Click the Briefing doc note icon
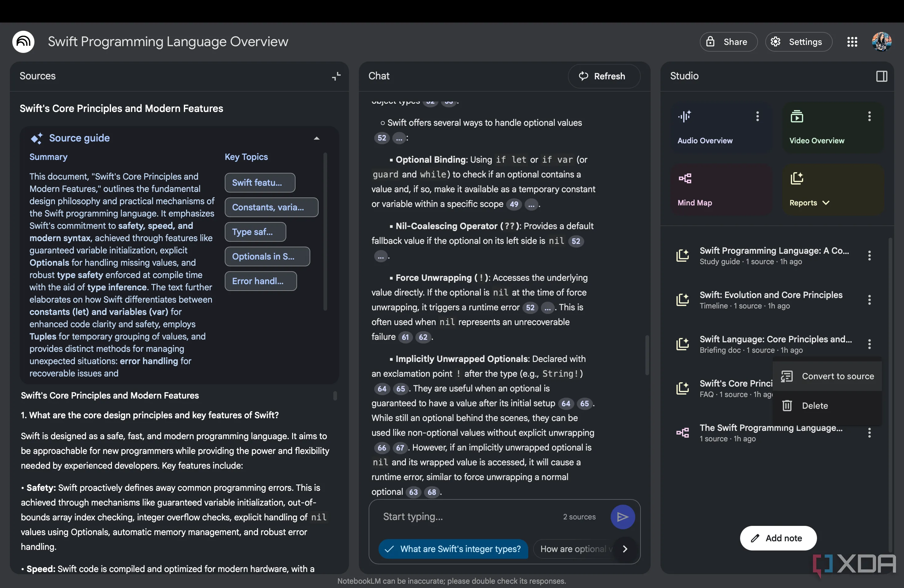Image resolution: width=904 pixels, height=588 pixels. (683, 344)
